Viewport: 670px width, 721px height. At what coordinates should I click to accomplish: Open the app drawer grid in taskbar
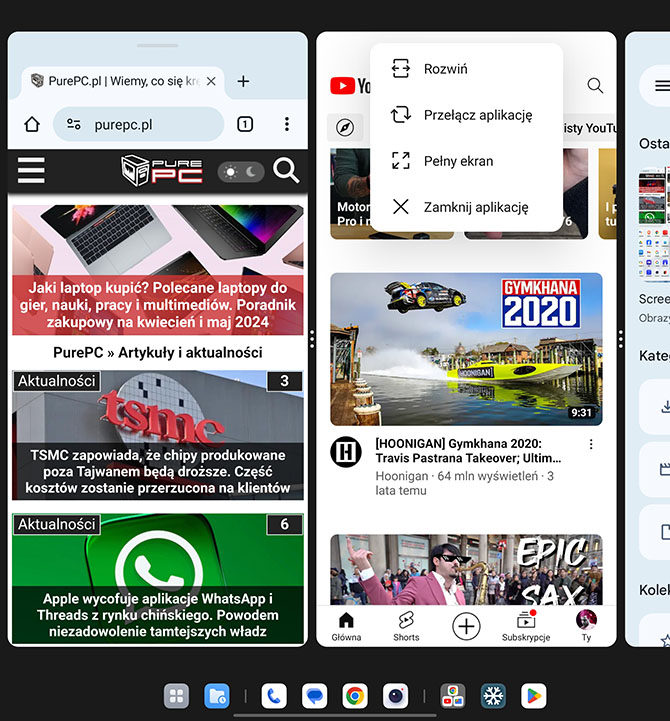(176, 696)
